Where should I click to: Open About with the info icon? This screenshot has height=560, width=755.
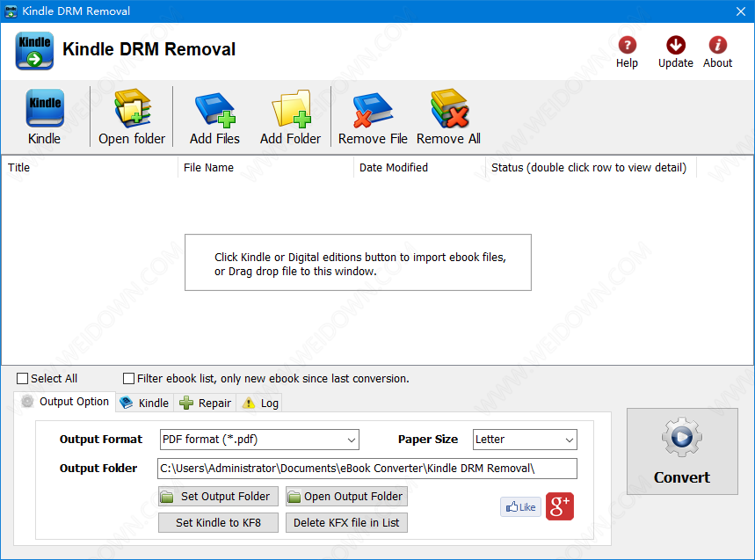[717, 45]
